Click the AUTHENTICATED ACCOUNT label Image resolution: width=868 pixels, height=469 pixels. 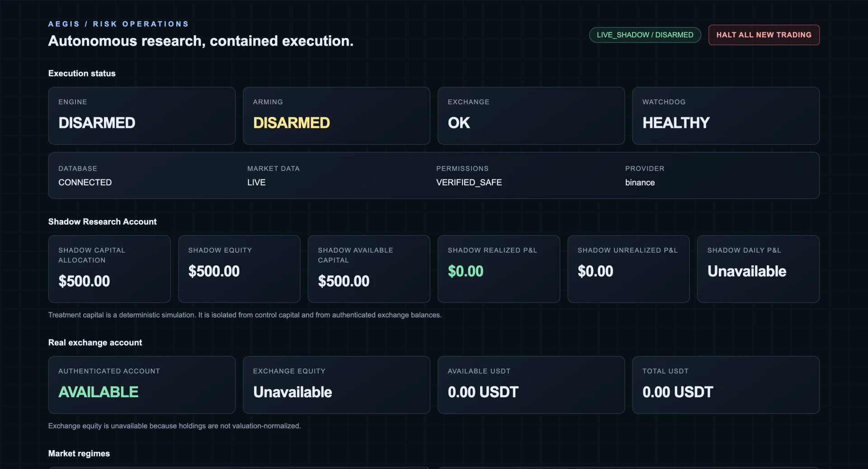[109, 371]
